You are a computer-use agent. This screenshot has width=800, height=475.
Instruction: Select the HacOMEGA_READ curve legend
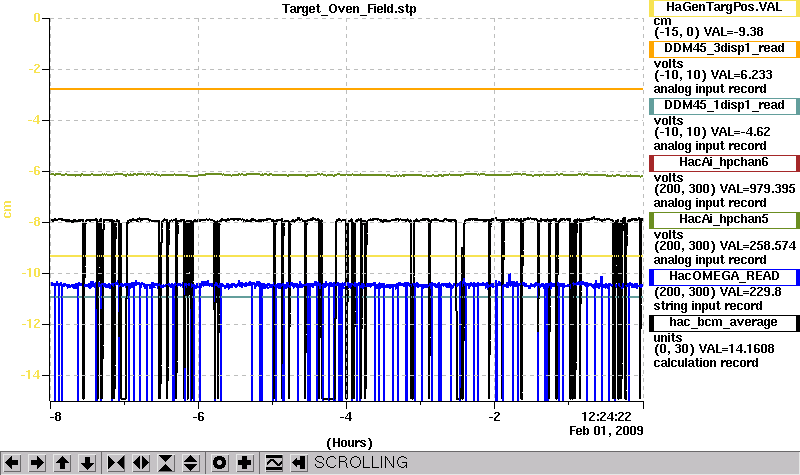click(x=724, y=277)
